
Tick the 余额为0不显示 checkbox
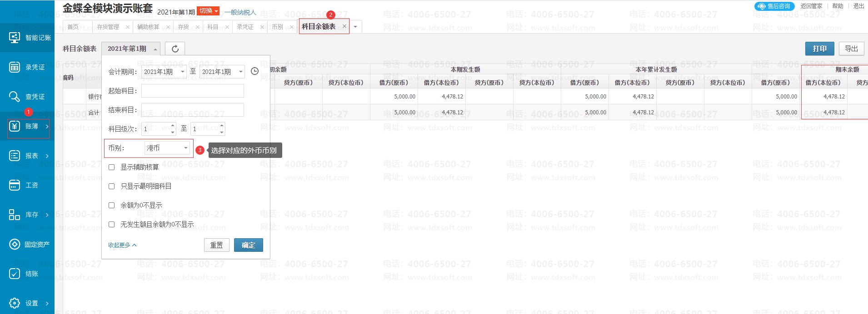coord(111,206)
